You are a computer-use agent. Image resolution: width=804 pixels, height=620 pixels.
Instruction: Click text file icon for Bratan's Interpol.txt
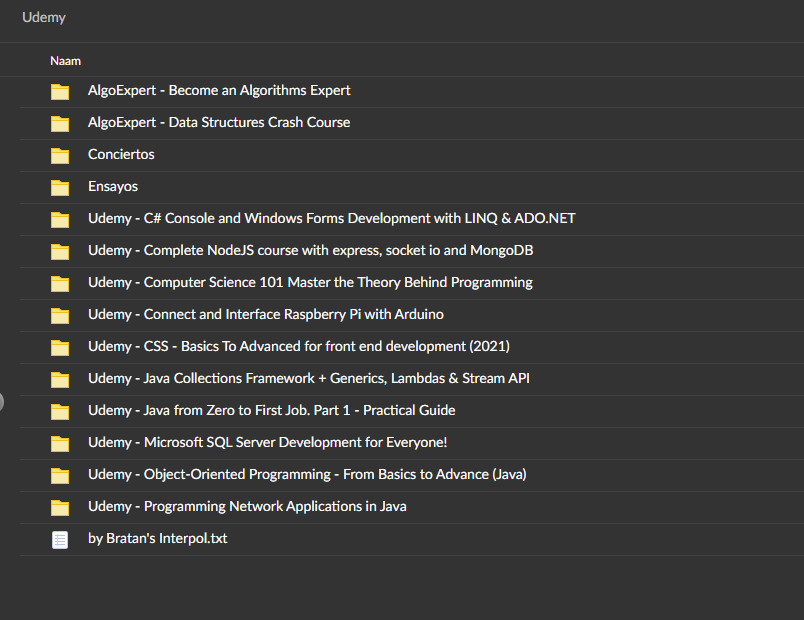tap(60, 539)
